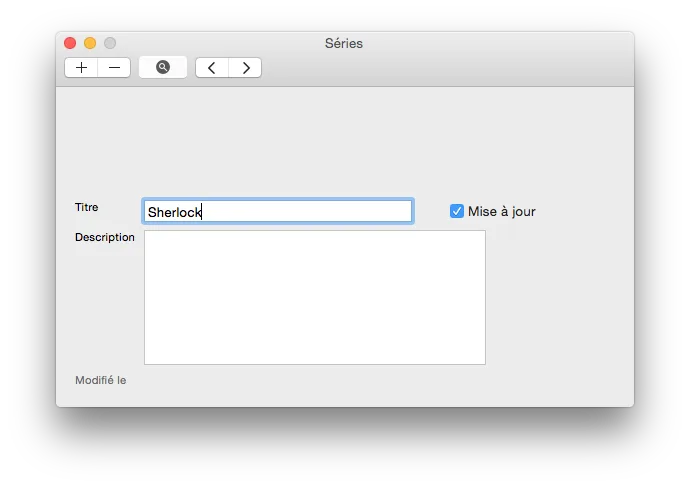Add a new series with plus button

[81, 68]
